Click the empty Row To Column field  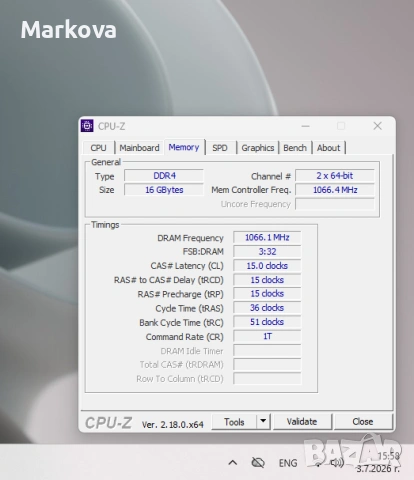click(267, 379)
